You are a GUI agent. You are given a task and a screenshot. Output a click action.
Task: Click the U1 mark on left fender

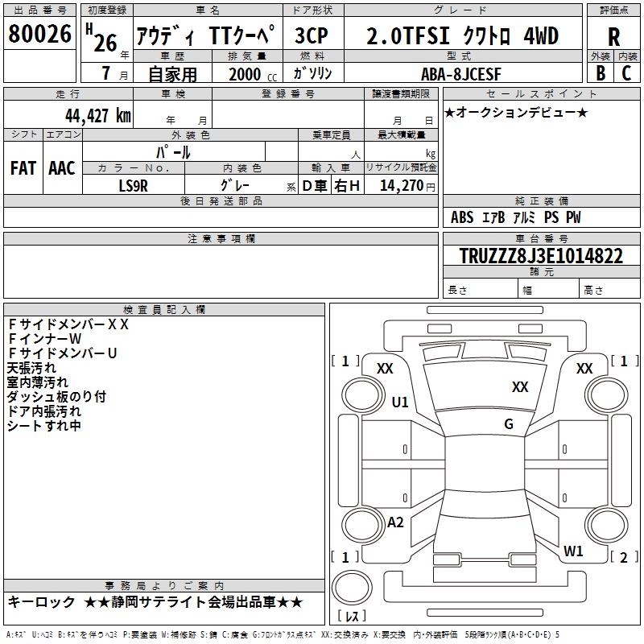pyautogui.click(x=400, y=402)
